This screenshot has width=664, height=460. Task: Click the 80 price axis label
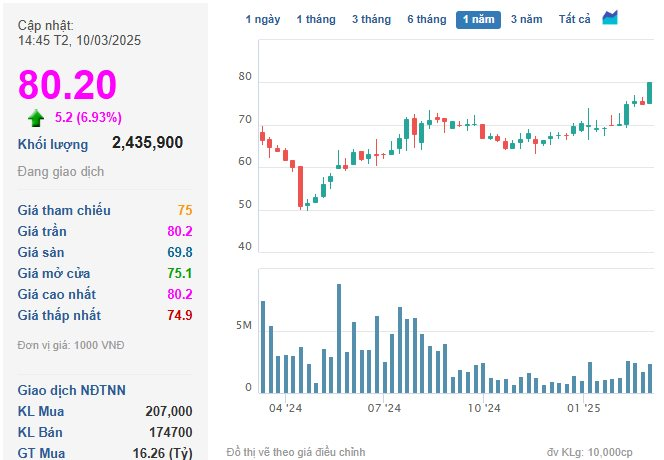(x=245, y=77)
